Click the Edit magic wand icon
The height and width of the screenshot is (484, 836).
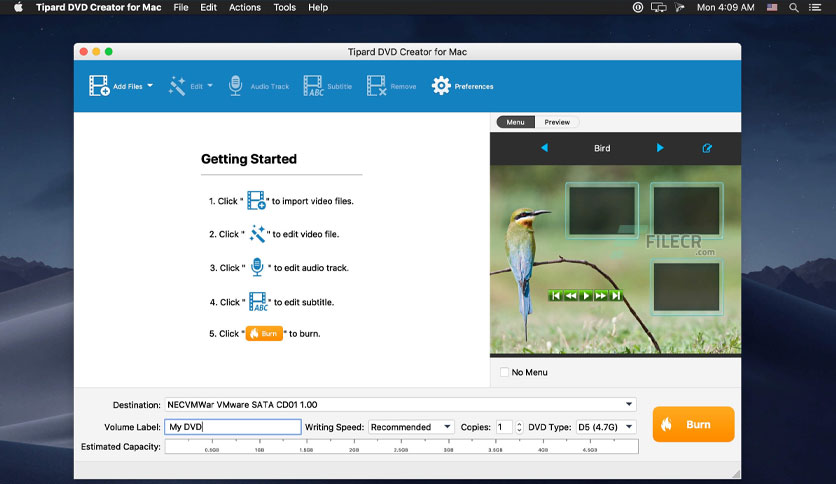click(177, 86)
